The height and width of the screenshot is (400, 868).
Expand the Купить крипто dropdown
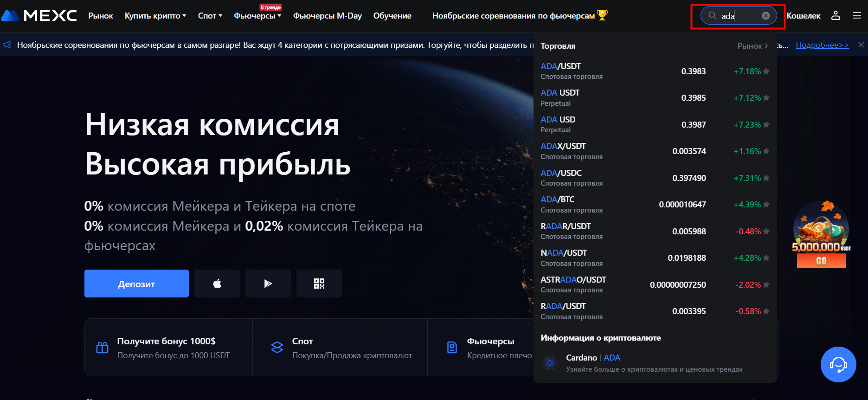coord(155,16)
